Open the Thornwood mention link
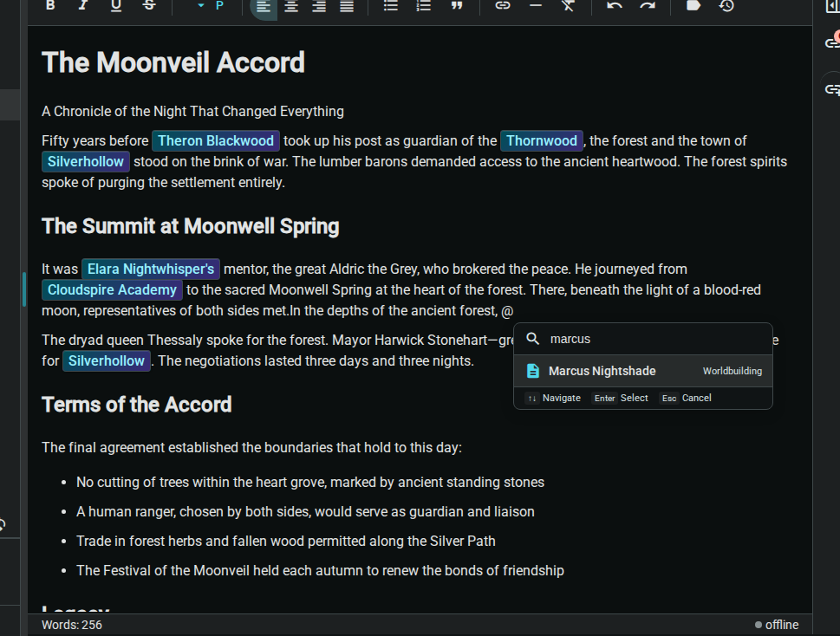840x636 pixels. point(542,140)
